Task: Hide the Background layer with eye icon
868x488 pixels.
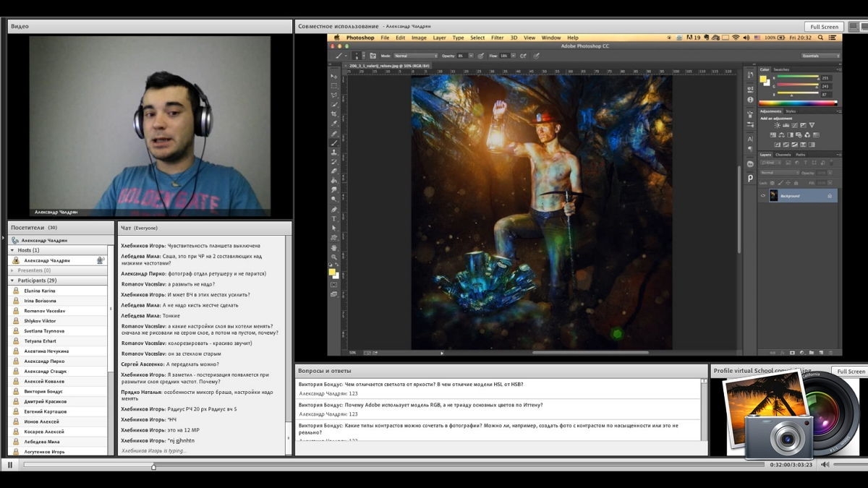Action: [x=763, y=195]
